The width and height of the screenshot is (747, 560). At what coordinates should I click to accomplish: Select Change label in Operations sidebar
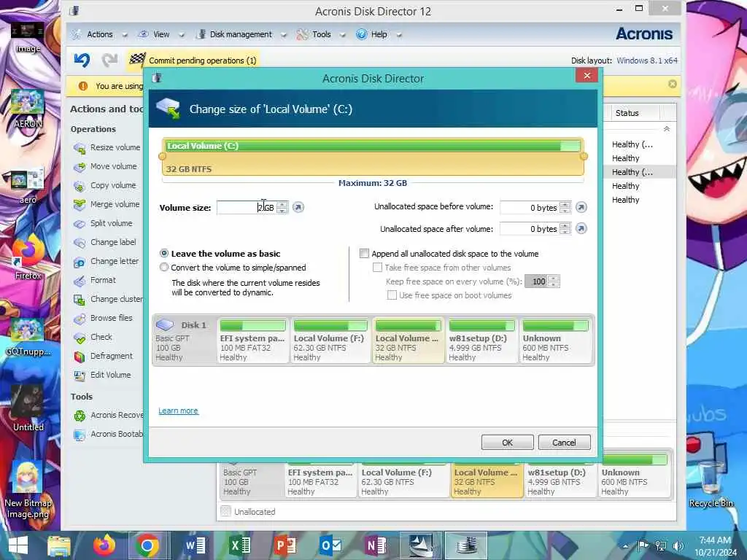[x=105, y=242]
